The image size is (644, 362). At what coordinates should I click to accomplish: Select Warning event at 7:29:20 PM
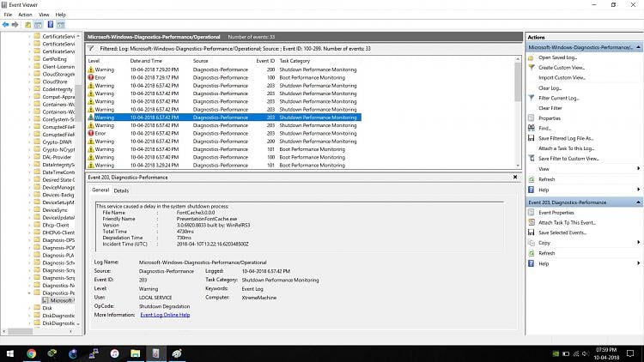coord(224,69)
